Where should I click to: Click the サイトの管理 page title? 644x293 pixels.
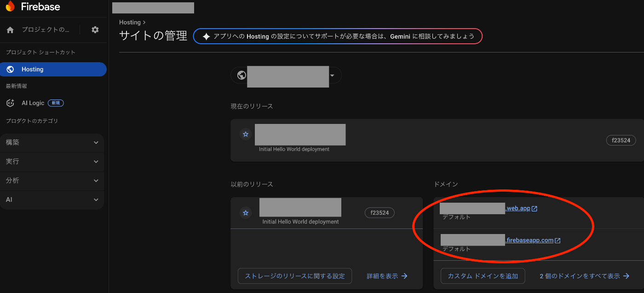(153, 36)
